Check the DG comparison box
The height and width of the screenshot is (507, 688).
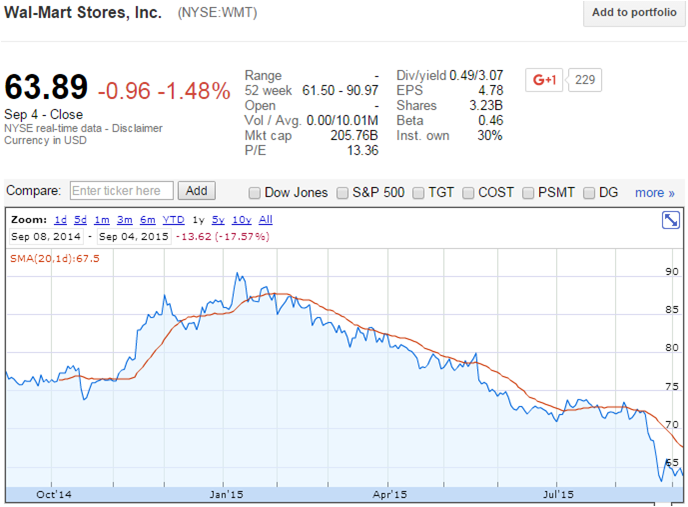pyautogui.click(x=590, y=192)
